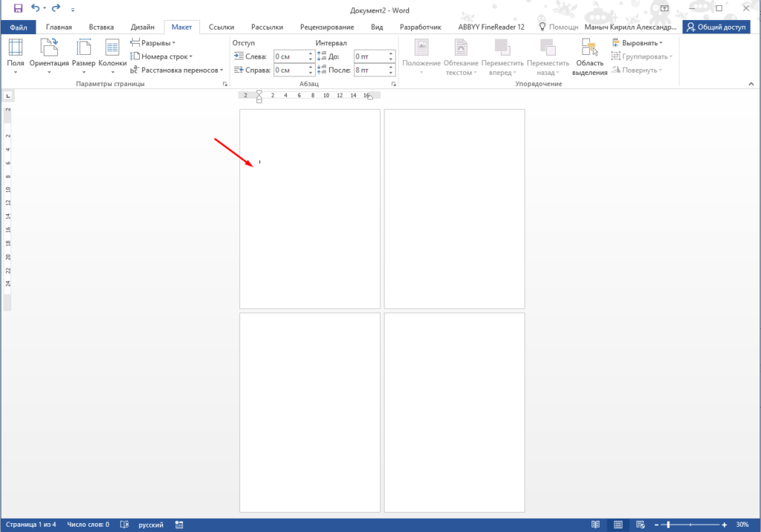Click the Страница 1 из 4 status indicator
Screen dimensions: 761x532
coord(31,525)
